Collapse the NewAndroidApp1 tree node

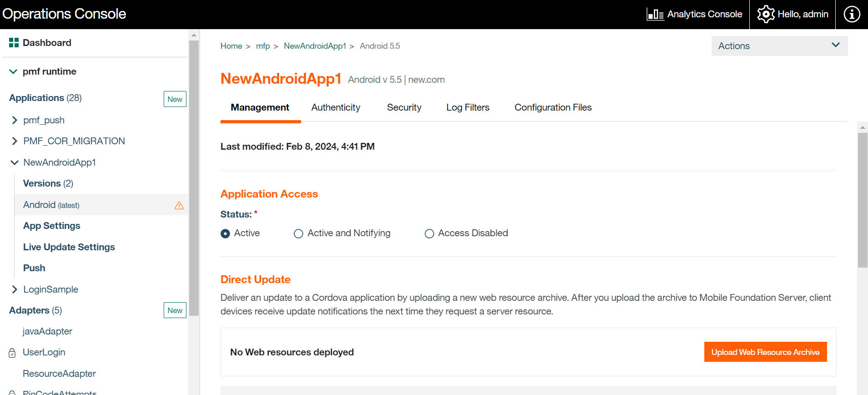coord(15,162)
